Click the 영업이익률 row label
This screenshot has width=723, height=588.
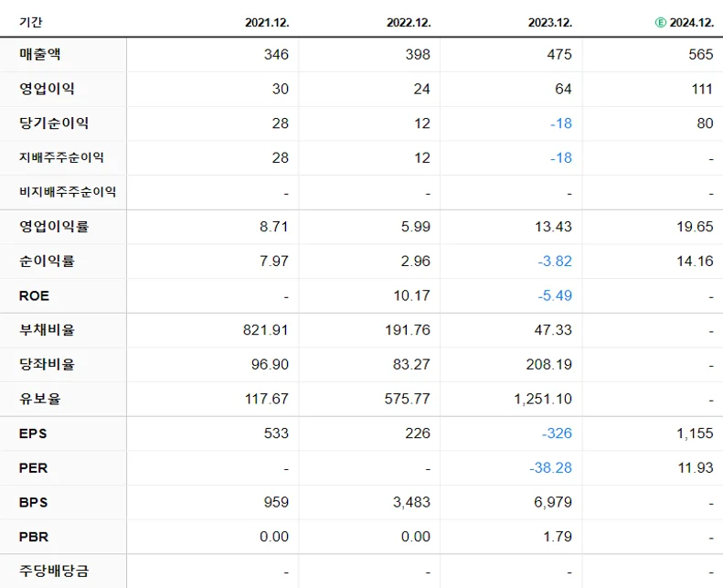pyautogui.click(x=54, y=227)
